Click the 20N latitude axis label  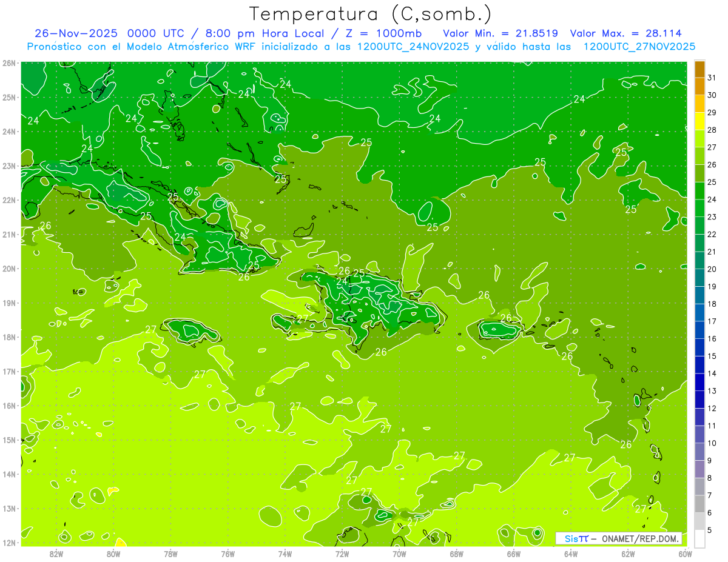[9, 269]
